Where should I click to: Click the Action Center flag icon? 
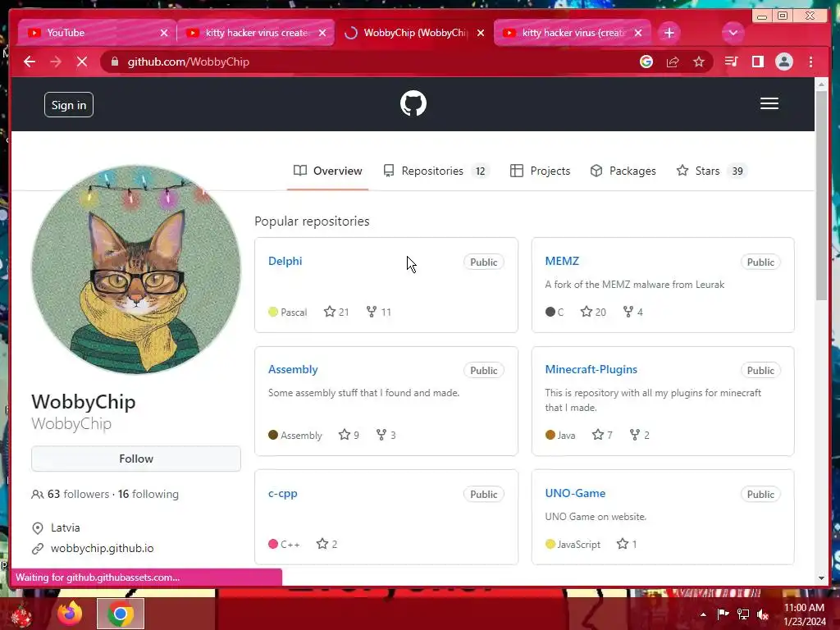pos(724,614)
